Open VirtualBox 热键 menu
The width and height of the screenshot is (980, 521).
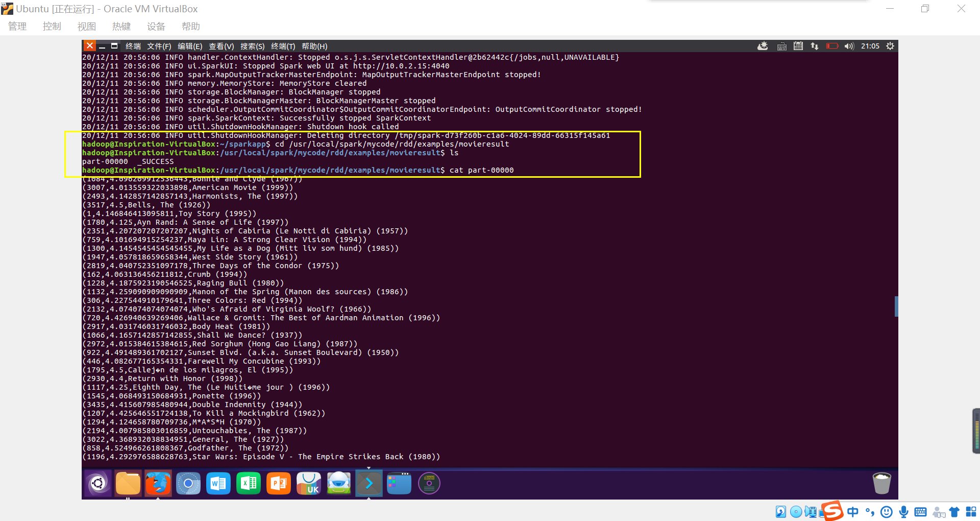click(x=121, y=27)
